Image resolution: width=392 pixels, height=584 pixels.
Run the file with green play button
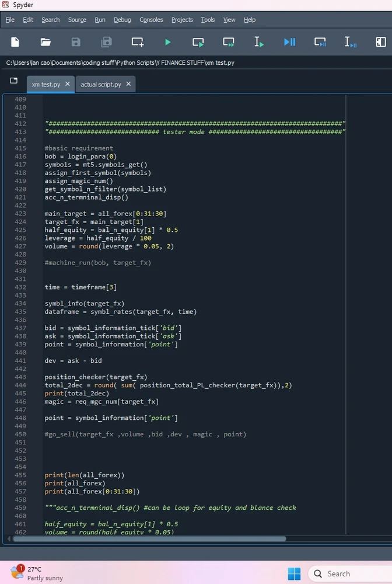[168, 42]
